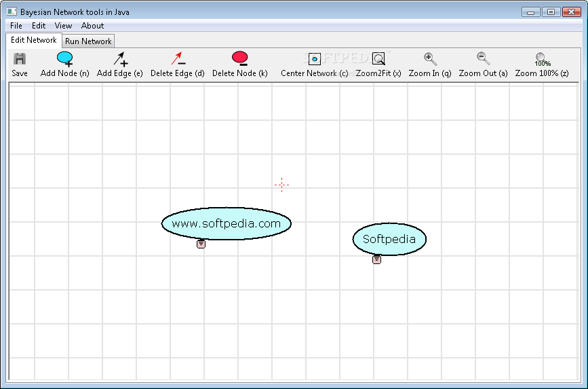The width and height of the screenshot is (588, 389).
Task: Maximize the Bayesian Network window
Action: click(551, 12)
